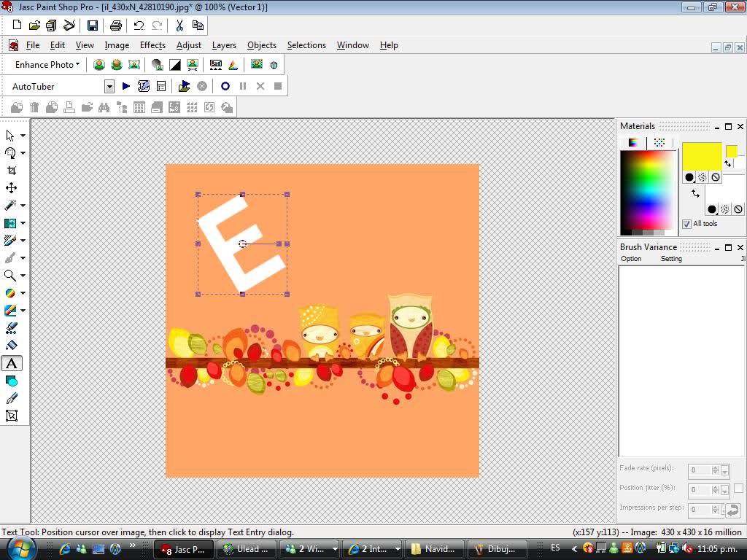
Task: Expand the color replacer tool flyout
Action: (23, 293)
